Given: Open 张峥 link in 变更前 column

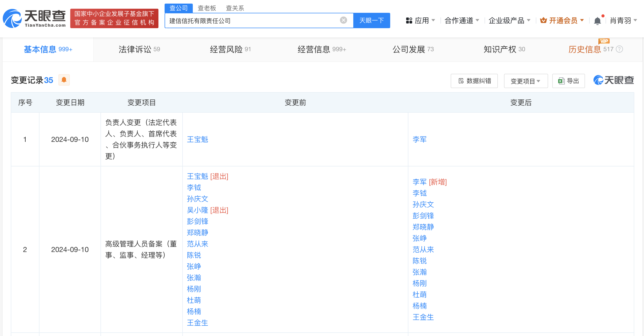Looking at the screenshot, I should click(x=194, y=266).
